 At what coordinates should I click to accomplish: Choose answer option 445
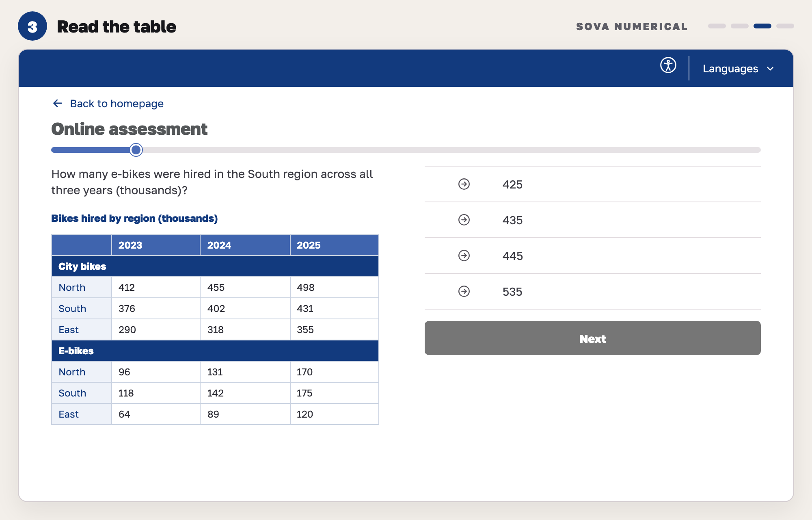(592, 256)
